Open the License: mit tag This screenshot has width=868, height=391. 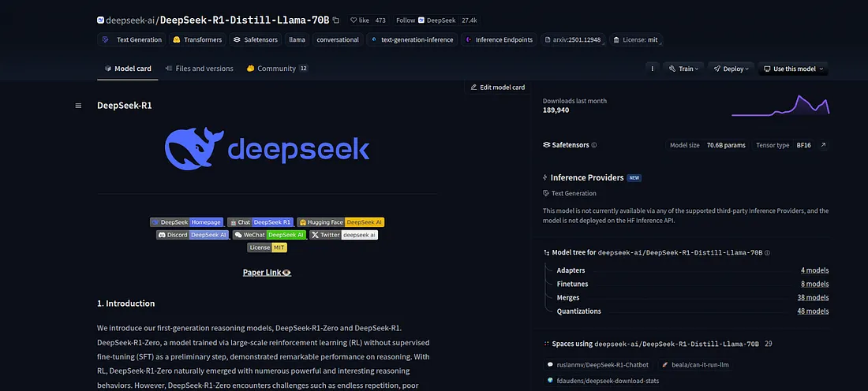coord(635,40)
